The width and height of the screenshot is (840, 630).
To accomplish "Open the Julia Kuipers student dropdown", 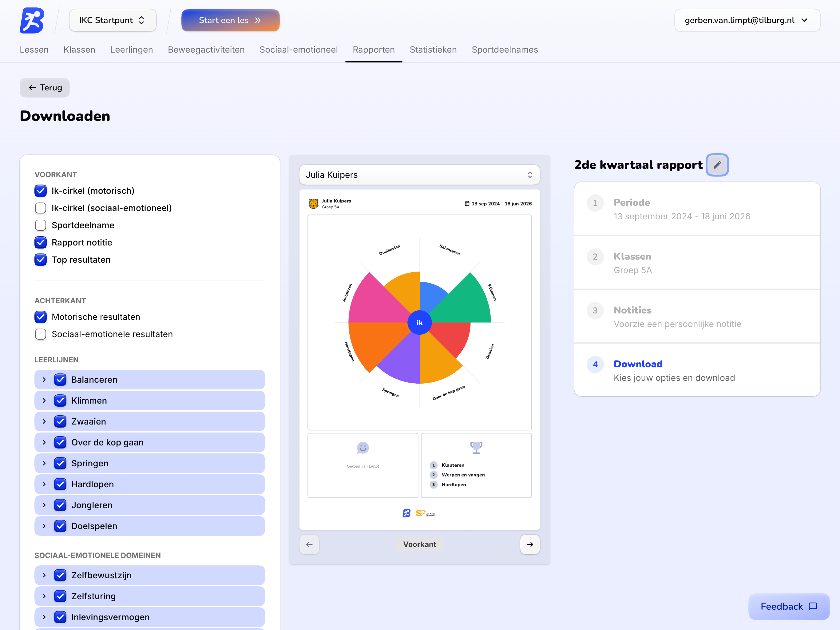I will [419, 175].
